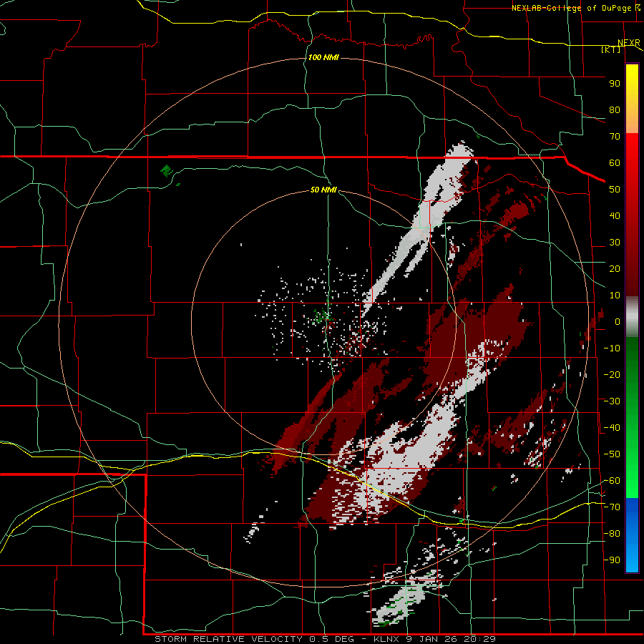Click the '50 NMI' range ring label

(323, 190)
